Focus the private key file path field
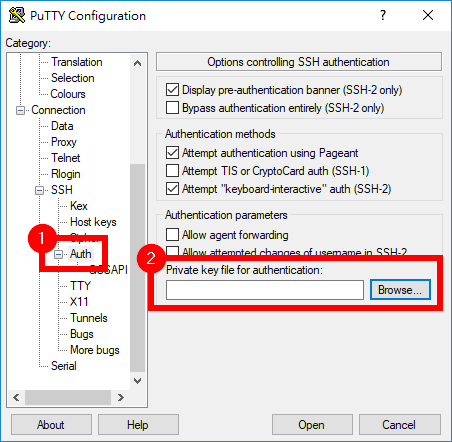 (265, 290)
